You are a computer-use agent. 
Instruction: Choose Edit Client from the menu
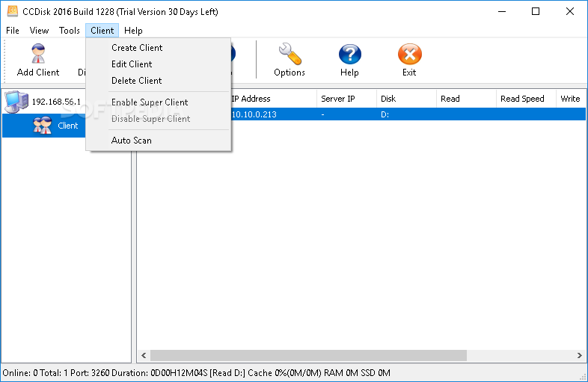[158, 64]
